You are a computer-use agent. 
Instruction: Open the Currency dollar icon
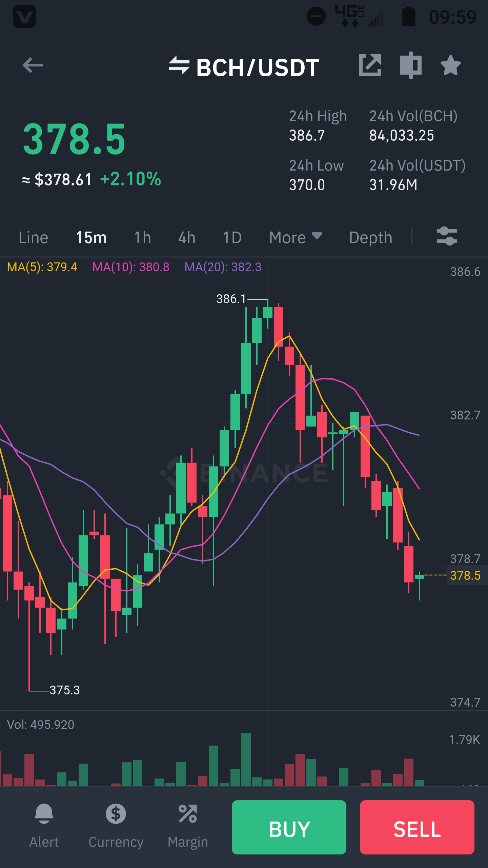116,814
